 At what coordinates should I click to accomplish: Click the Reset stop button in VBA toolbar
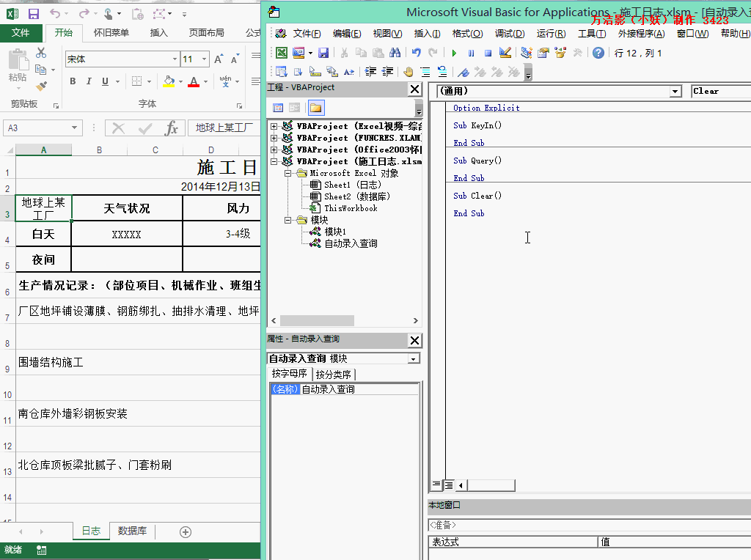[488, 53]
